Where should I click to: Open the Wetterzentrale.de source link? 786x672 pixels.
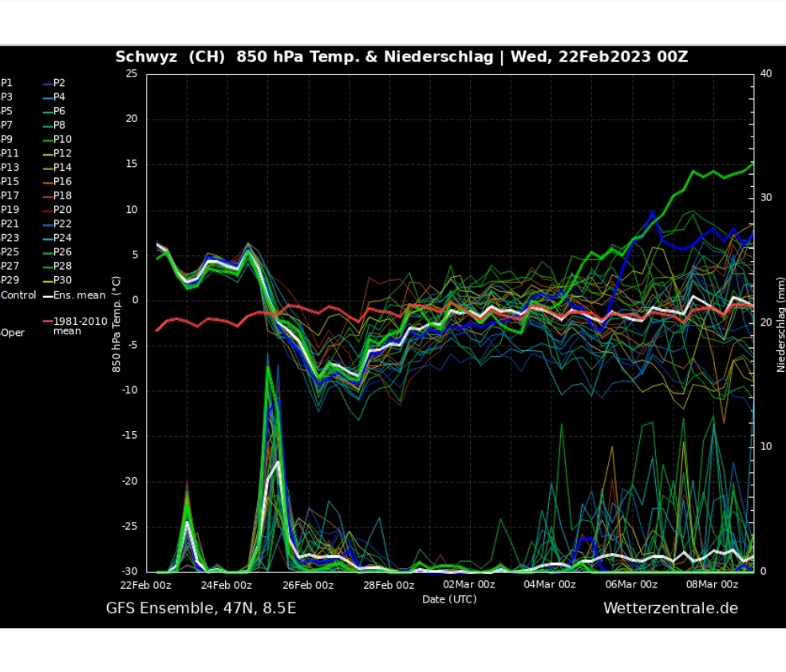tap(670, 609)
